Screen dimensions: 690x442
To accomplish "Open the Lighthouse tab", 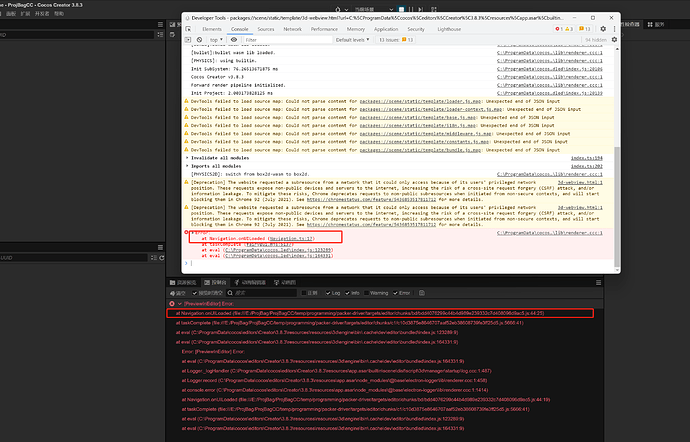I will (449, 29).
